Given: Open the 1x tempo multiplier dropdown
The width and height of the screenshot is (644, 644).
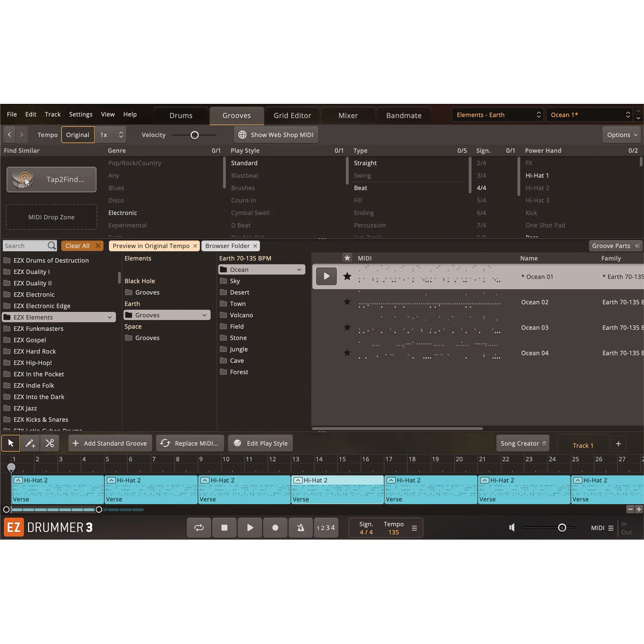Looking at the screenshot, I should (111, 135).
